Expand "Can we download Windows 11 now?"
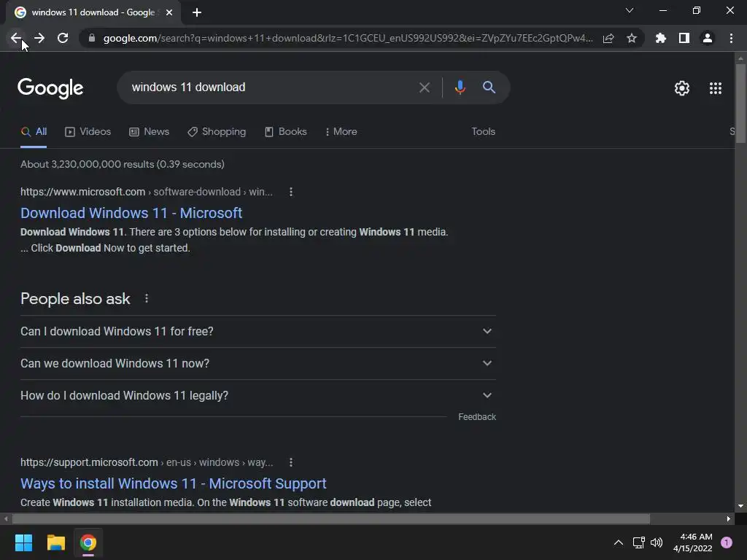Screen dimensions: 747x560 [258, 363]
